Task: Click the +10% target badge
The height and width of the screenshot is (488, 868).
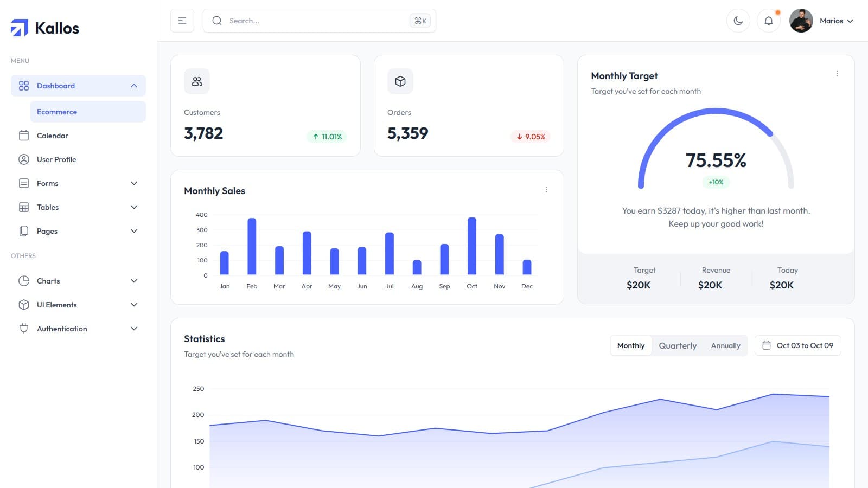Action: pyautogui.click(x=716, y=182)
